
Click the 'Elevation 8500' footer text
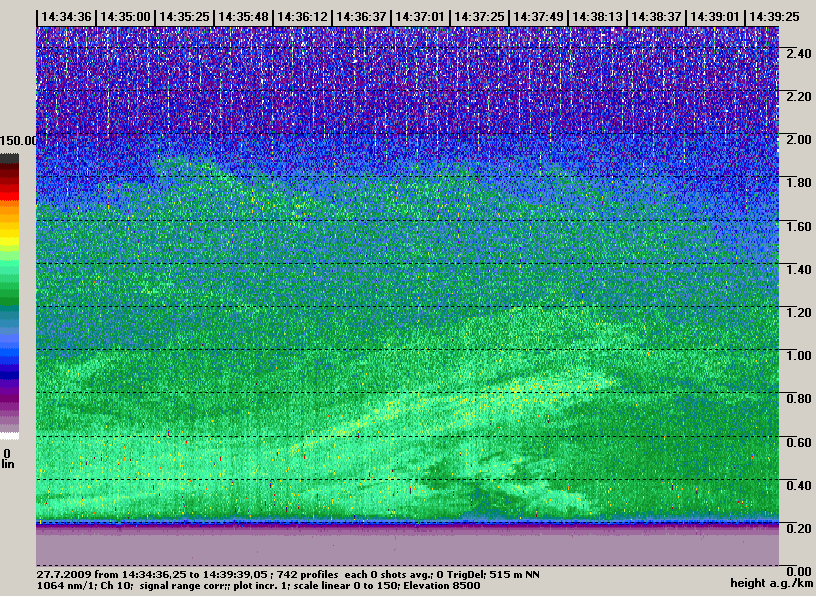point(441,586)
